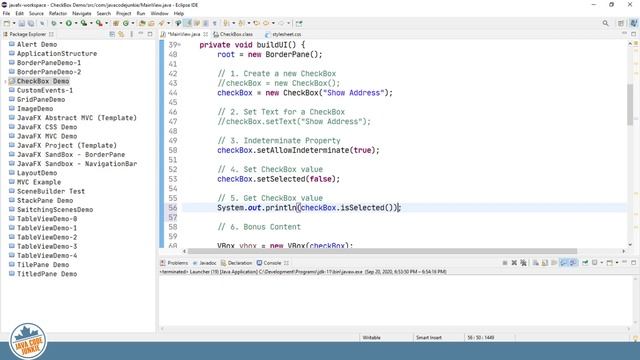This screenshot has width=640, height=360.
Task: Select the TilePane Demo project
Action: pyautogui.click(x=43, y=265)
